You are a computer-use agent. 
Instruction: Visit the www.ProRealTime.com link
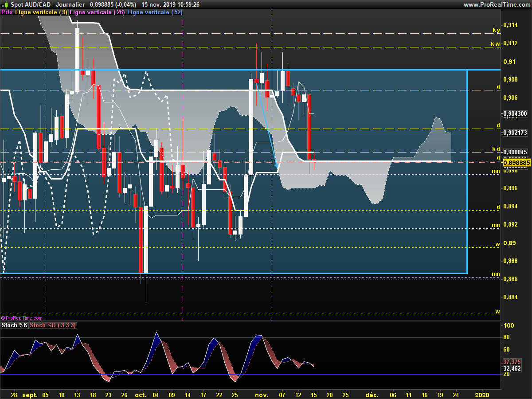(497, 4)
